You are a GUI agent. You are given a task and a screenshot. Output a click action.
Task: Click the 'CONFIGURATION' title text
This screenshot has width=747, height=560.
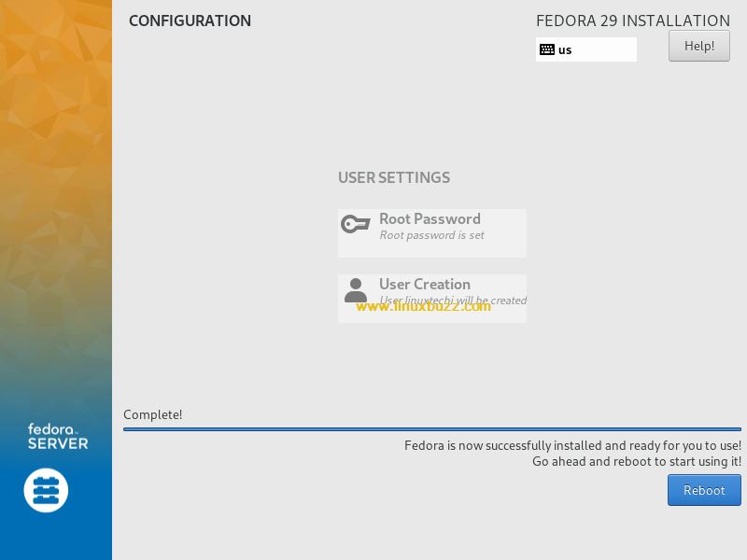pos(190,21)
